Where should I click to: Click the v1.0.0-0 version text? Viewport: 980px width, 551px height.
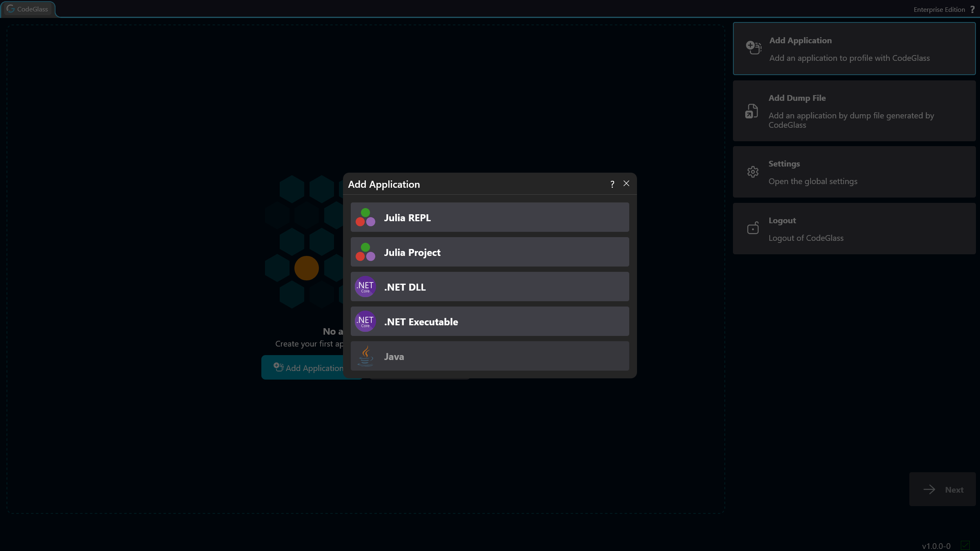point(936,546)
